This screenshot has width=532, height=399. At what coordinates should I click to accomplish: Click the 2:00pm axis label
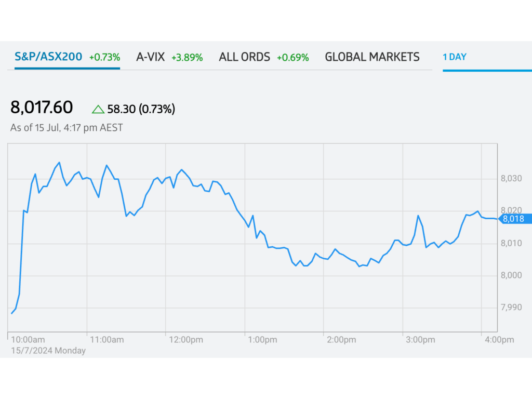(341, 340)
